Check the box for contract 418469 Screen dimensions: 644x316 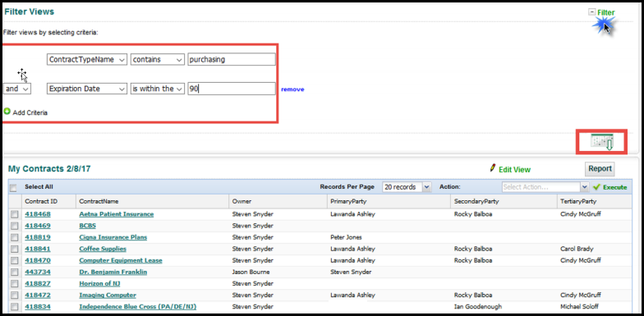coord(15,226)
